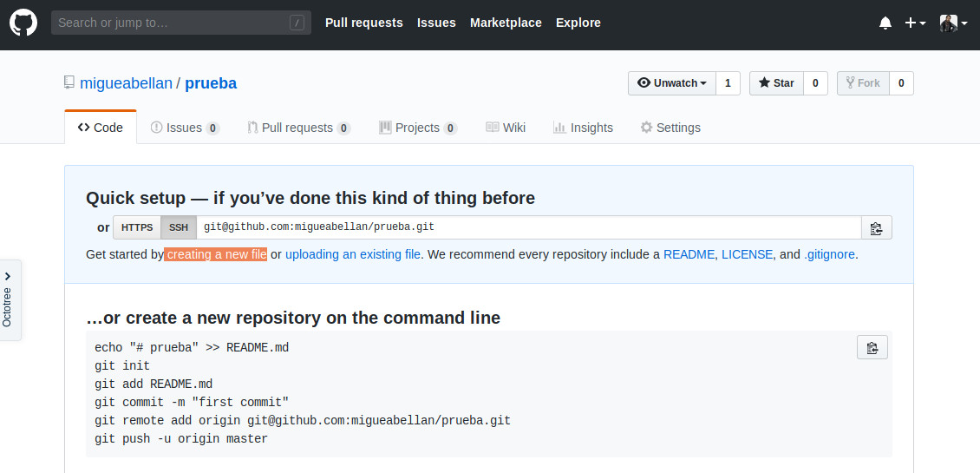The width and height of the screenshot is (980, 473).
Task: Open the Unwatch dropdown
Action: (672, 83)
